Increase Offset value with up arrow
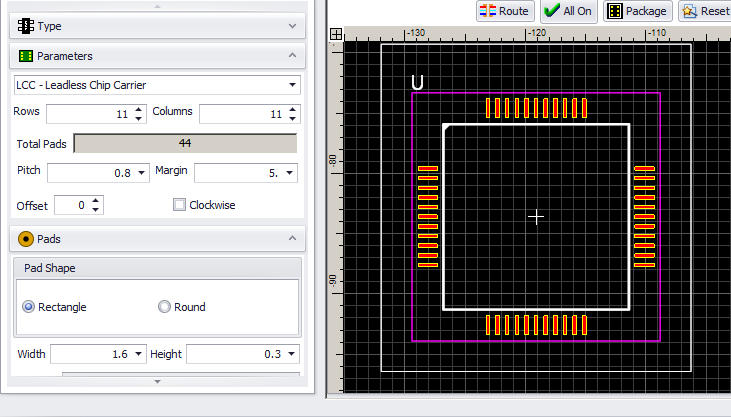This screenshot has width=731, height=417. point(96,201)
